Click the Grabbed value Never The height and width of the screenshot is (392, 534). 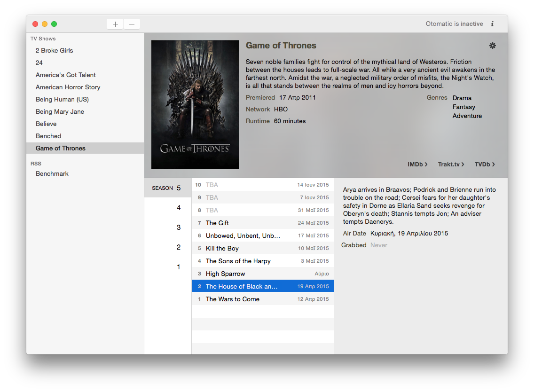coord(379,245)
